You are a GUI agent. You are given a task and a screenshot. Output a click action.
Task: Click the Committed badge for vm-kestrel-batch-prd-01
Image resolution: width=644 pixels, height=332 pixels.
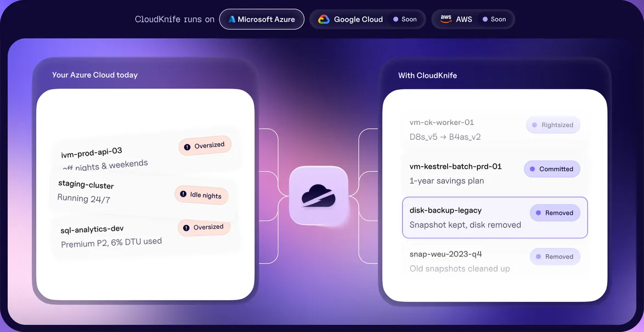[552, 169]
